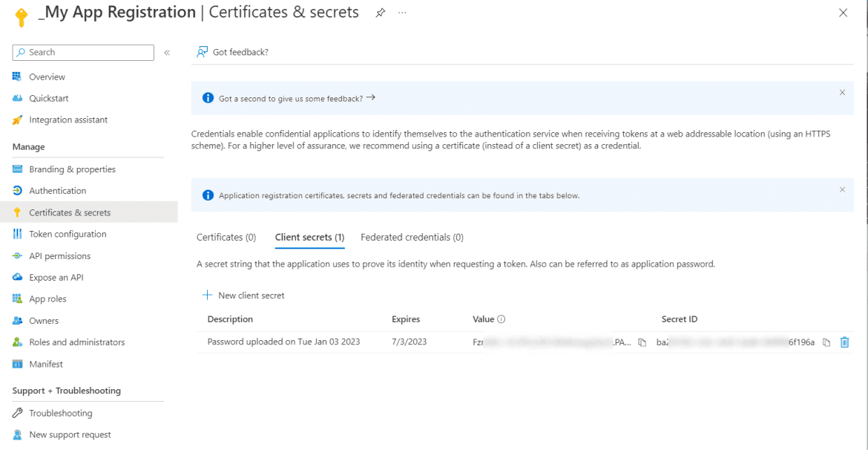Select 'Password uploaded on Tue Jan 03 2023' row
This screenshot has width=868, height=450.
pyautogui.click(x=283, y=342)
